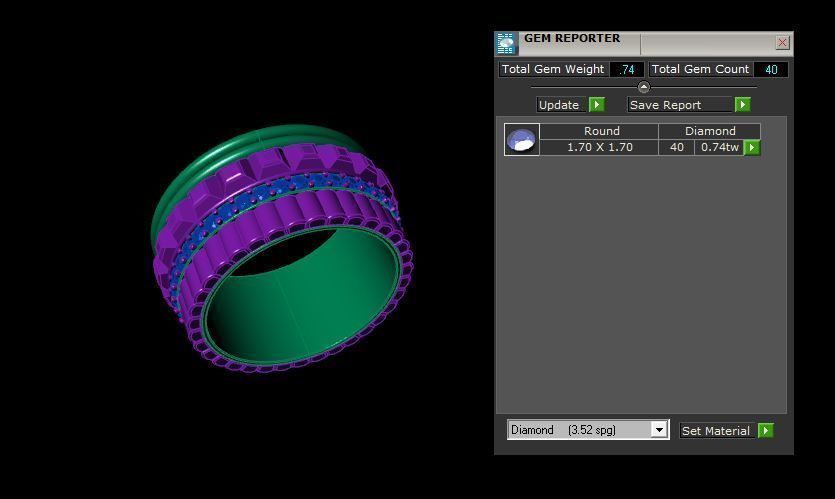Close the Gem Reporter panel
This screenshot has width=835, height=499.
click(782, 43)
